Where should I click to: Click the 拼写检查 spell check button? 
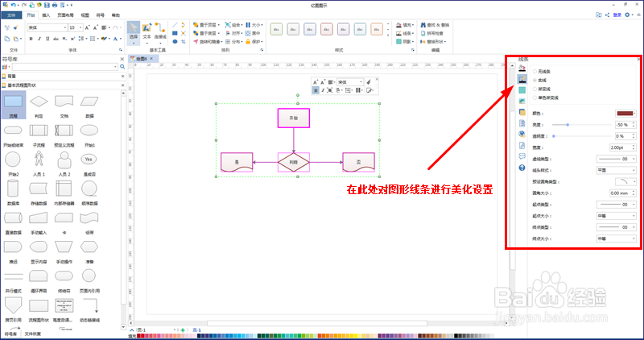click(431, 33)
